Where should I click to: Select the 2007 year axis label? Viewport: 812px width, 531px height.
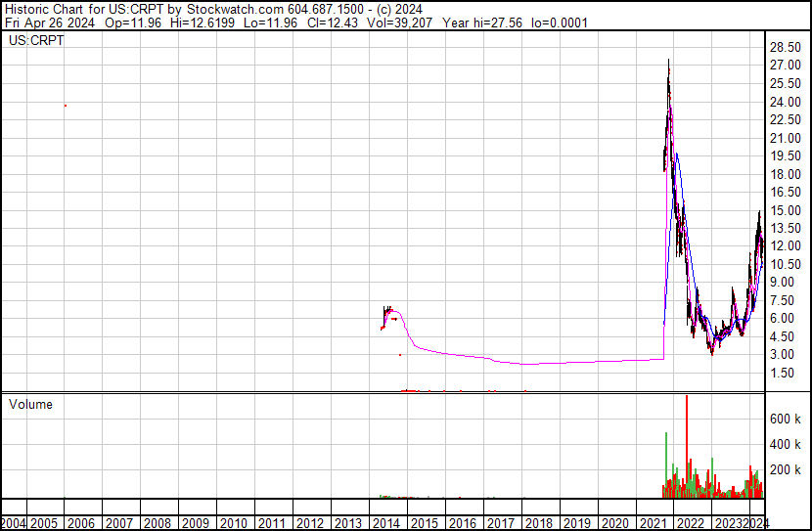119,523
